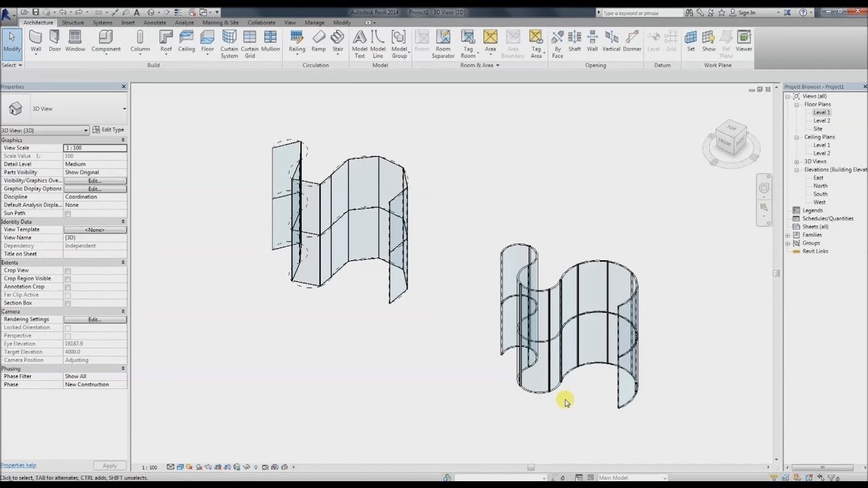Select the Ceiling tool
This screenshot has height=488, width=868.
[186, 42]
